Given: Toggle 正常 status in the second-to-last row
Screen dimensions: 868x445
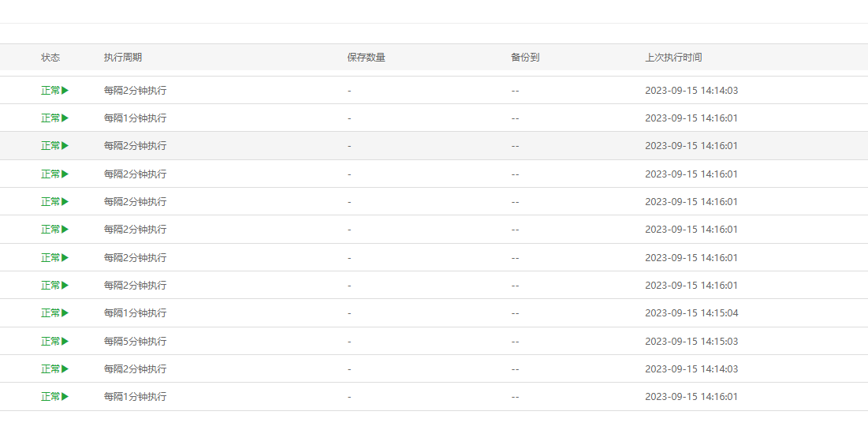Looking at the screenshot, I should click(55, 369).
